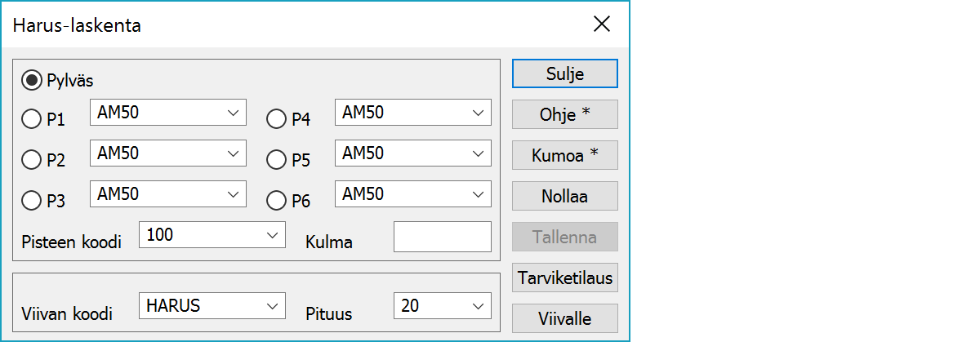The image size is (980, 342).
Task: Enable the P4 radio button
Action: point(278,119)
